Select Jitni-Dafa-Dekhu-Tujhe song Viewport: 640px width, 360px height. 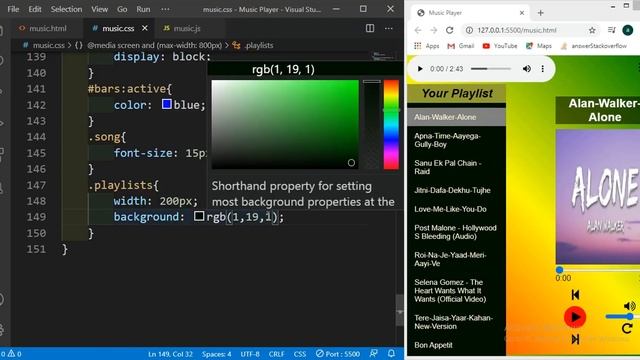[x=456, y=190]
